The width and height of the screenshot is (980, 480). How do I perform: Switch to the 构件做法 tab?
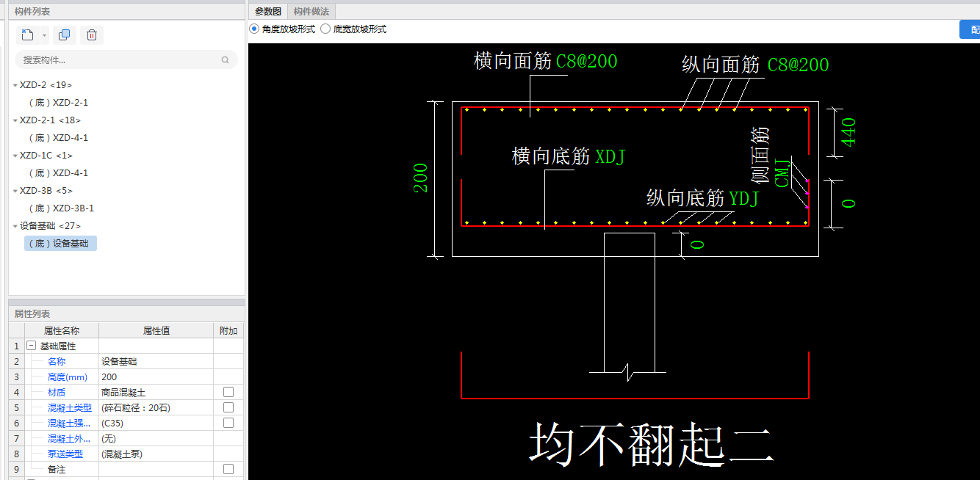tap(311, 11)
